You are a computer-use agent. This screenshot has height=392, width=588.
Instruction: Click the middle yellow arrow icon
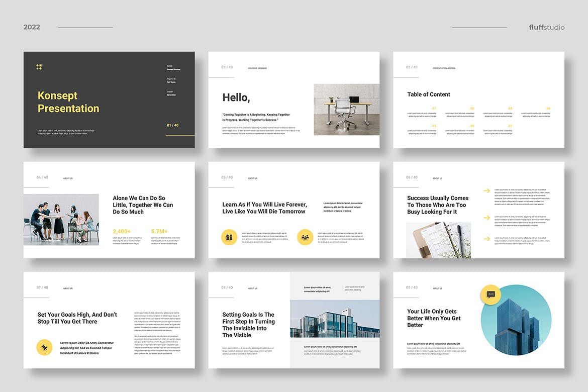[x=487, y=218]
